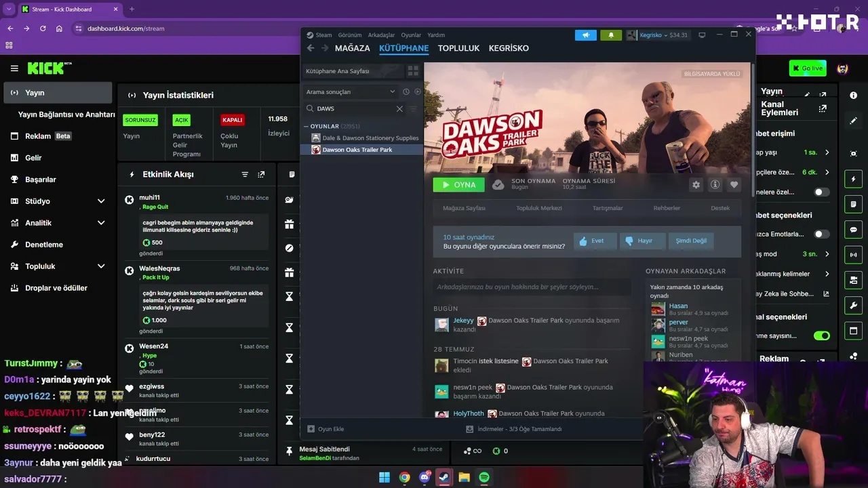Screen dimensions: 868x488
Task: Open Chrome bookmarks apps grid icon
Action: (x=9, y=45)
